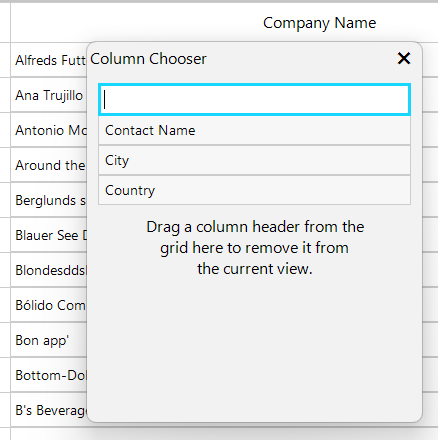Select the Country column item
Screen dimensions: 438x440
(x=254, y=190)
